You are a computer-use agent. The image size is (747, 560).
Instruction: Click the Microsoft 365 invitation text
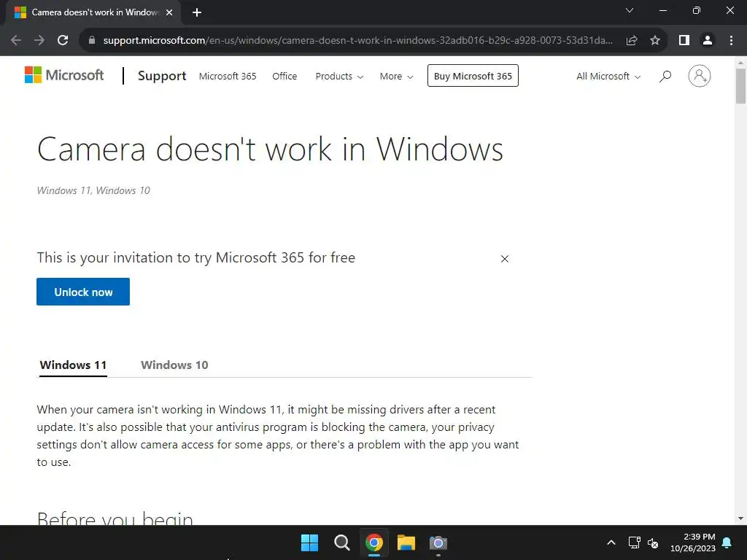click(x=196, y=257)
